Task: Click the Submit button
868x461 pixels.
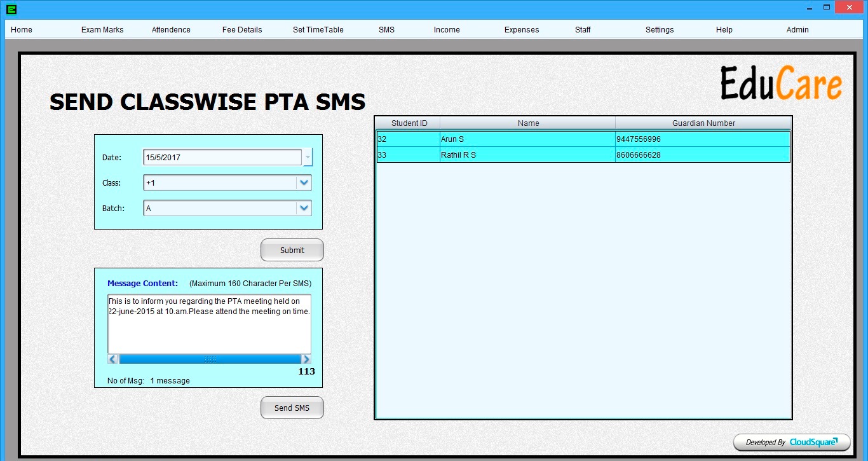Action: point(292,250)
